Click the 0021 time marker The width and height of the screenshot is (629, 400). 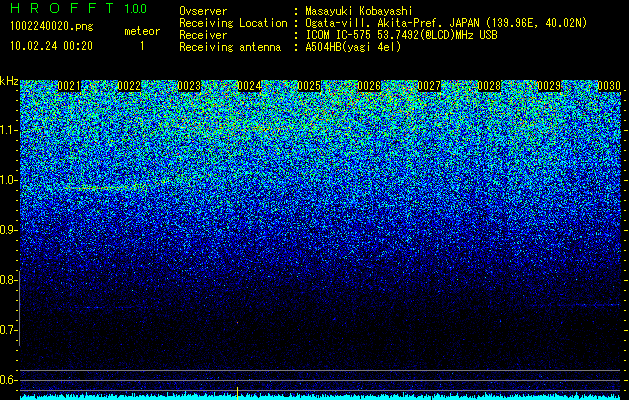[x=69, y=86]
